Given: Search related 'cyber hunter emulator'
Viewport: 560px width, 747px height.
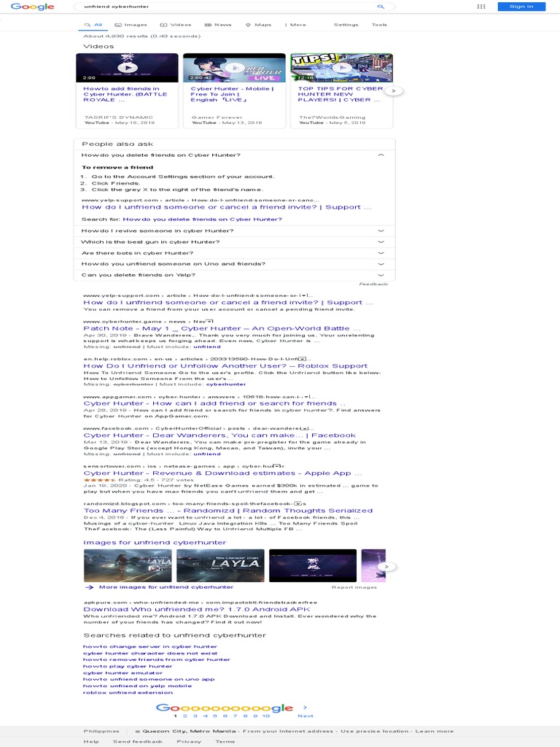Looking at the screenshot, I should 122,673.
